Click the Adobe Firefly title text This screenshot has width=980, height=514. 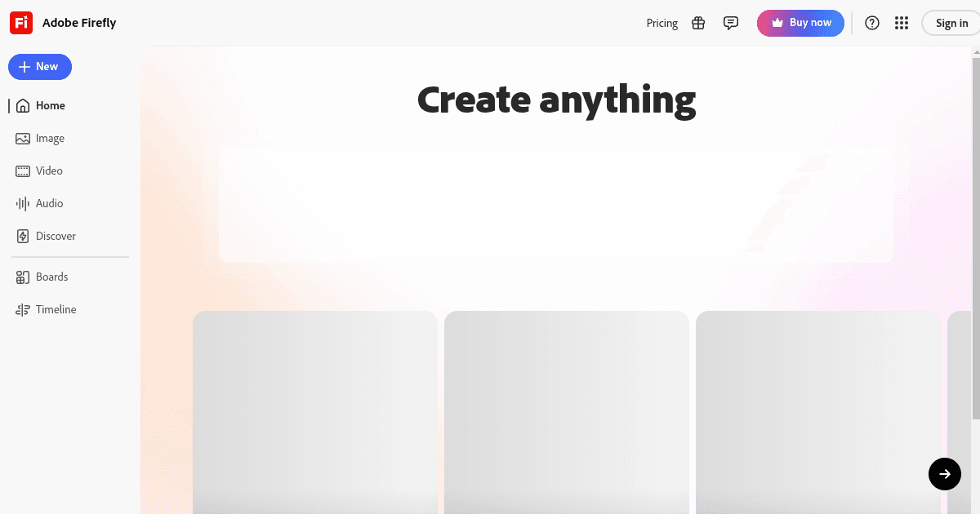pyautogui.click(x=79, y=23)
